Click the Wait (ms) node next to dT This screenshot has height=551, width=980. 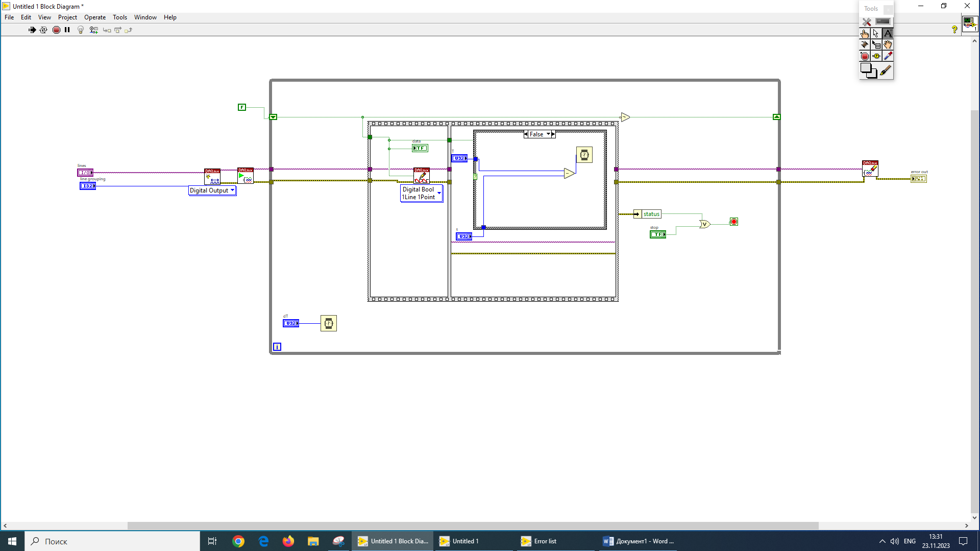329,323
